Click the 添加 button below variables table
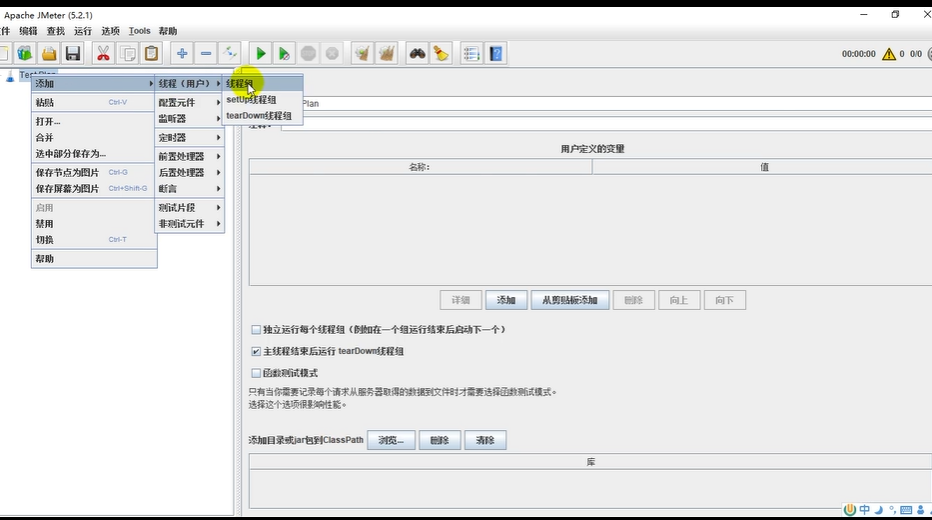This screenshot has width=932, height=520. click(x=506, y=300)
